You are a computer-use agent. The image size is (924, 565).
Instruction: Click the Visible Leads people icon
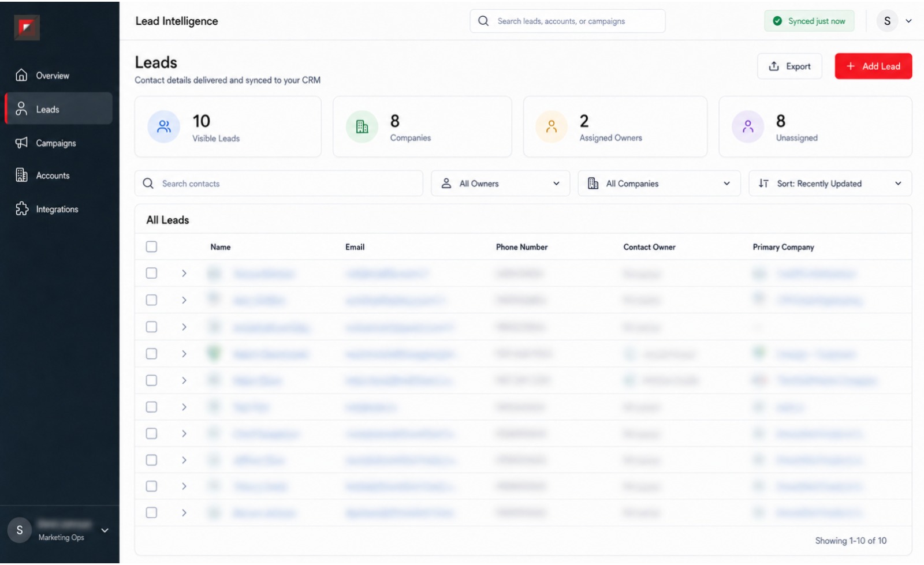point(164,127)
